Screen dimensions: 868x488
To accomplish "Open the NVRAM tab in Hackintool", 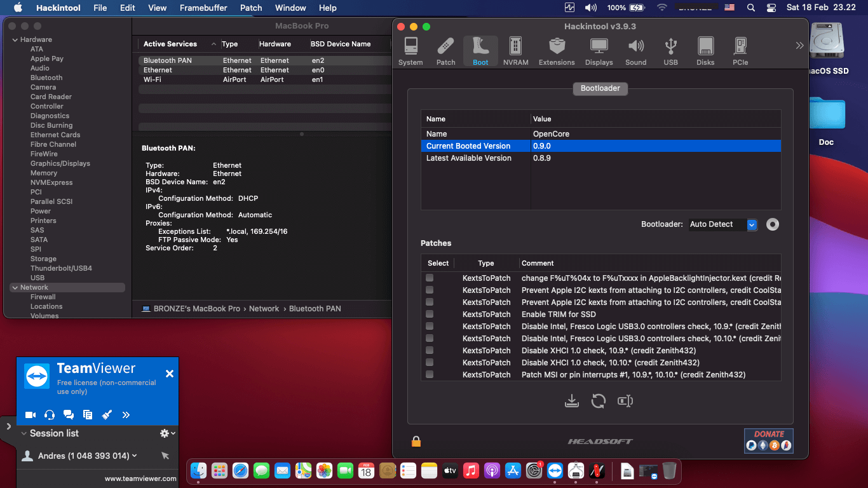I will point(515,51).
